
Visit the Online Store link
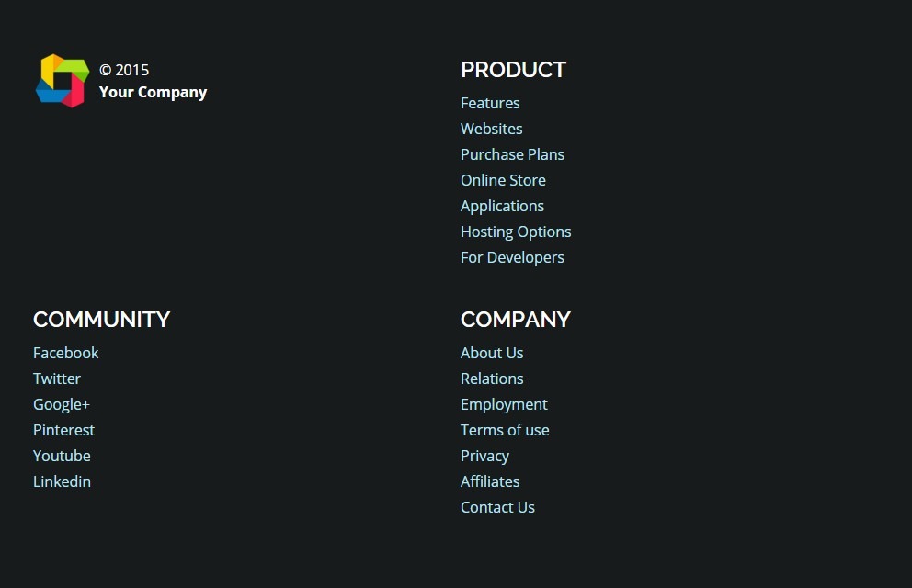503,180
